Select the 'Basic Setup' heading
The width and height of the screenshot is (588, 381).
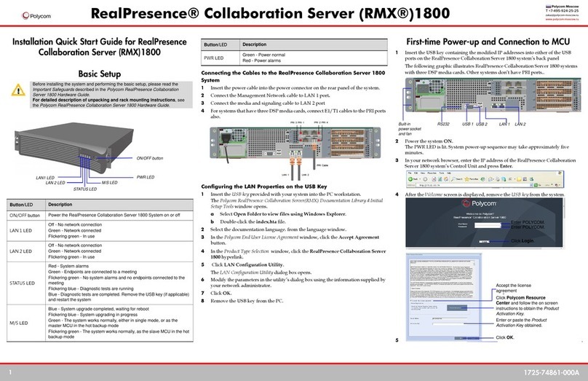click(x=100, y=74)
